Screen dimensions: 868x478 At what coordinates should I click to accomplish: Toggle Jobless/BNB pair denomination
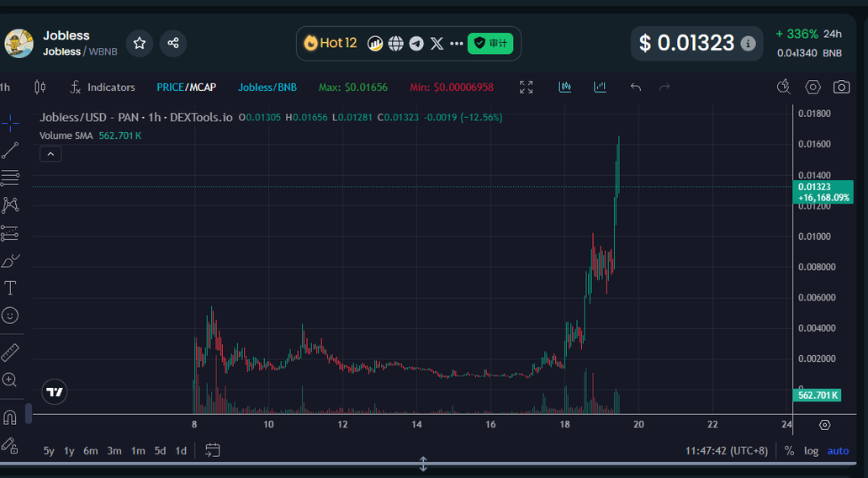coord(267,87)
